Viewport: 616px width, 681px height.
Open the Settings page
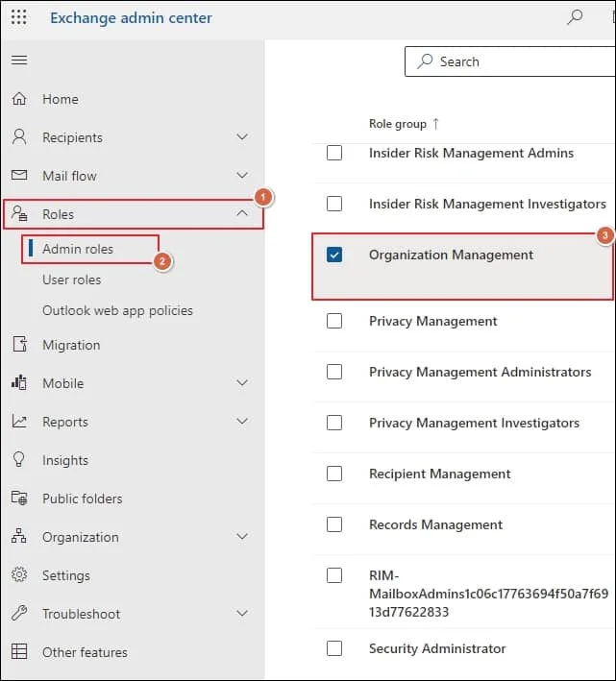tap(66, 575)
